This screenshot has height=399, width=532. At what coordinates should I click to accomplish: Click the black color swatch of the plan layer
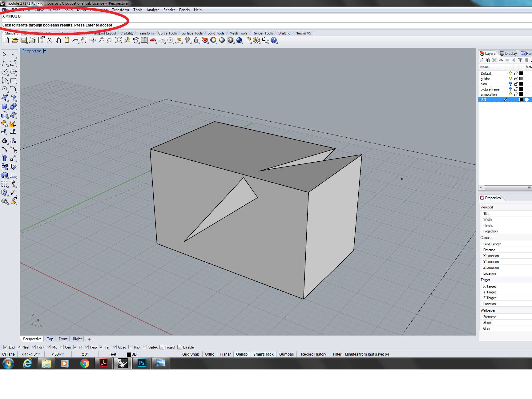[x=521, y=84]
